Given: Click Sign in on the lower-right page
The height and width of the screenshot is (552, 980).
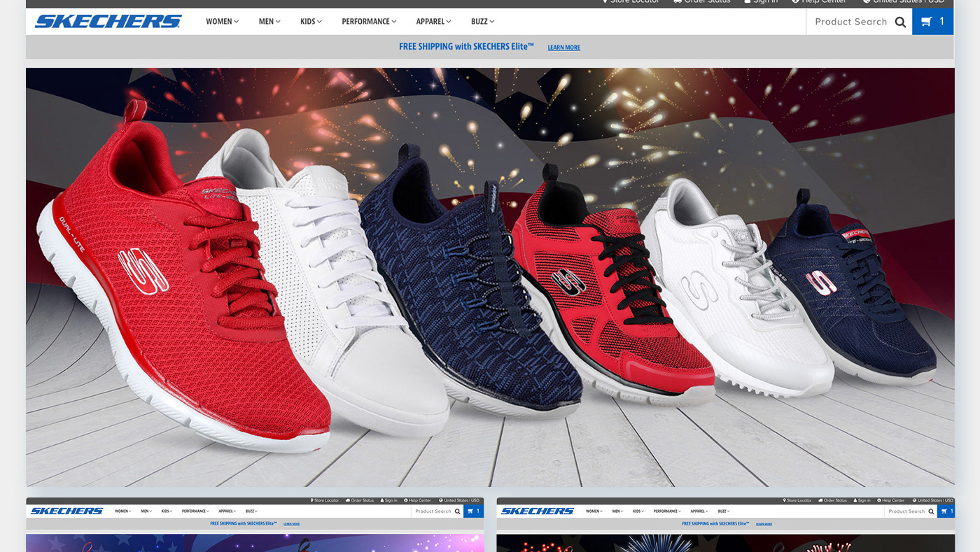Looking at the screenshot, I should (x=862, y=500).
